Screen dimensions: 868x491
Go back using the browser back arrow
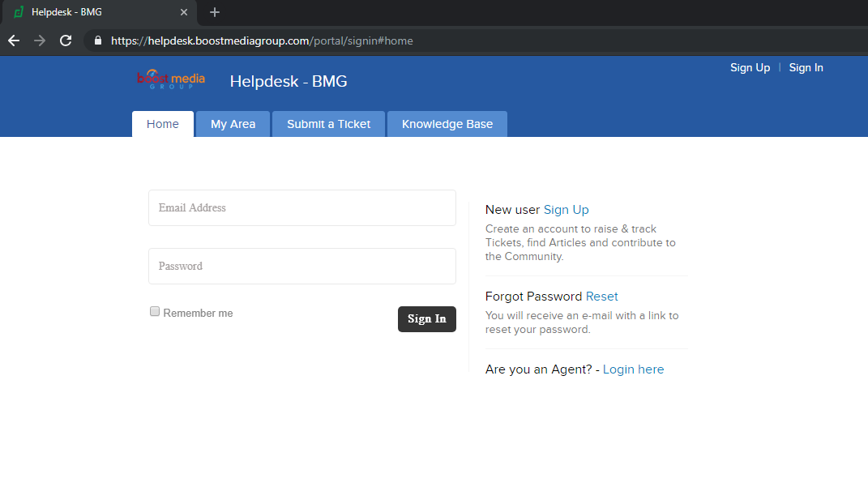[x=14, y=41]
